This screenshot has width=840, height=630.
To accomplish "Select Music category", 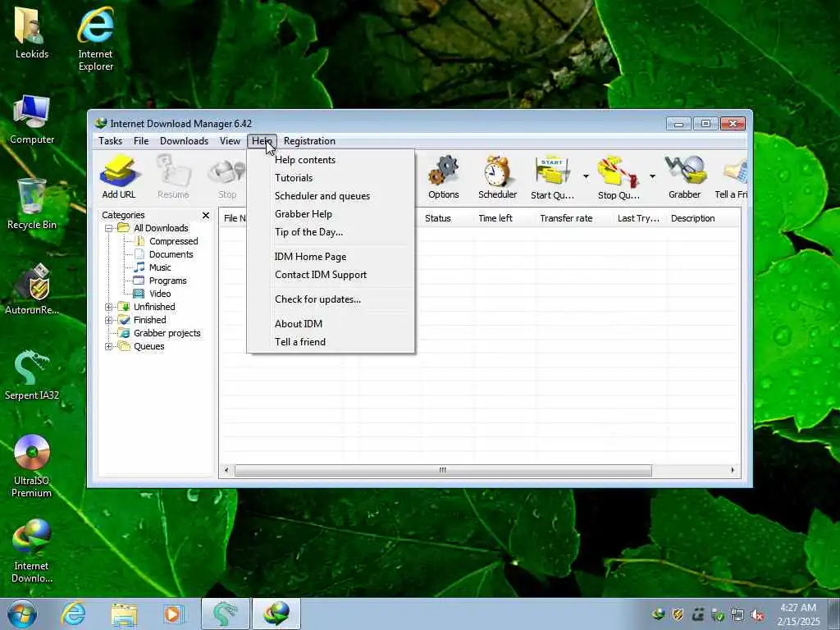I will (x=160, y=268).
